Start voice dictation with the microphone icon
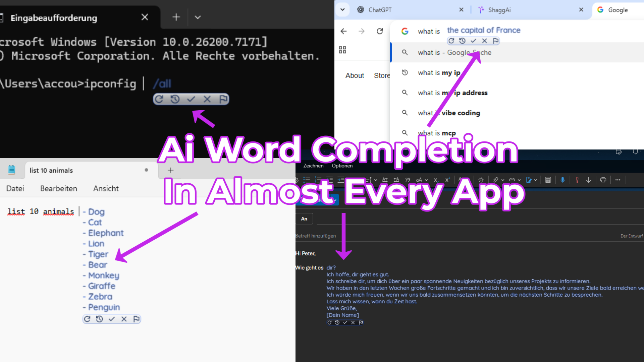The image size is (644, 362). coord(562,180)
